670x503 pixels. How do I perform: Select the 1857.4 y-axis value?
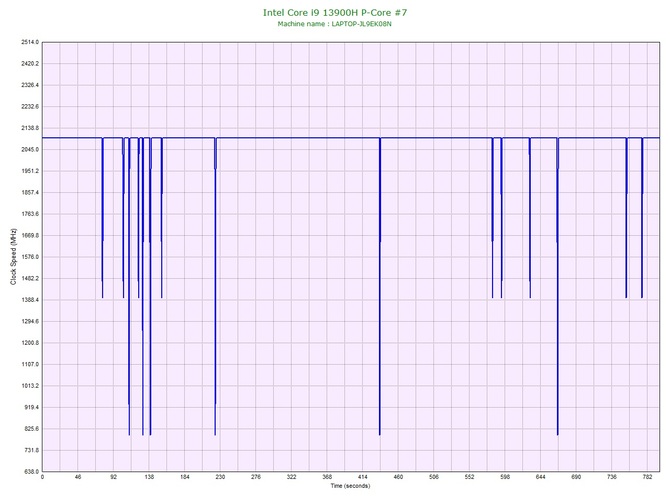[30, 192]
